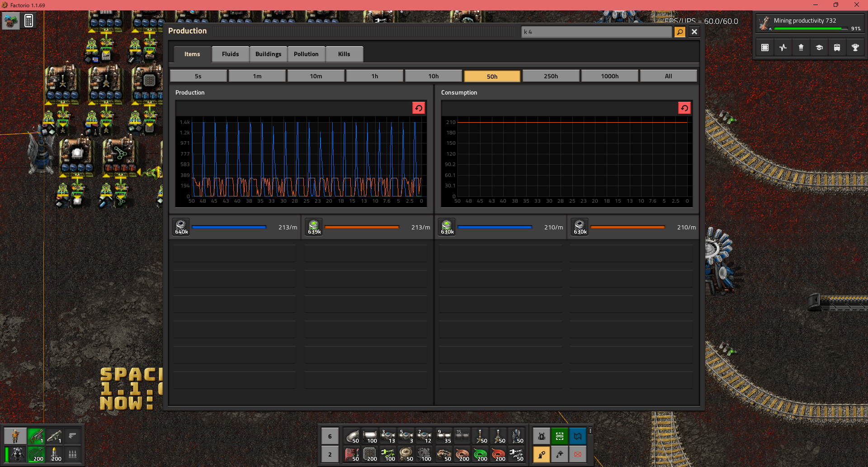
Task: Click the green MI selection tool shortcut
Action: click(560, 436)
